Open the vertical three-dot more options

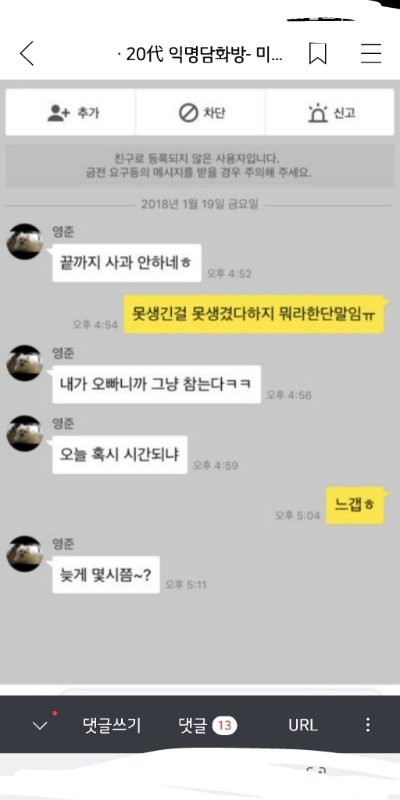[368, 725]
